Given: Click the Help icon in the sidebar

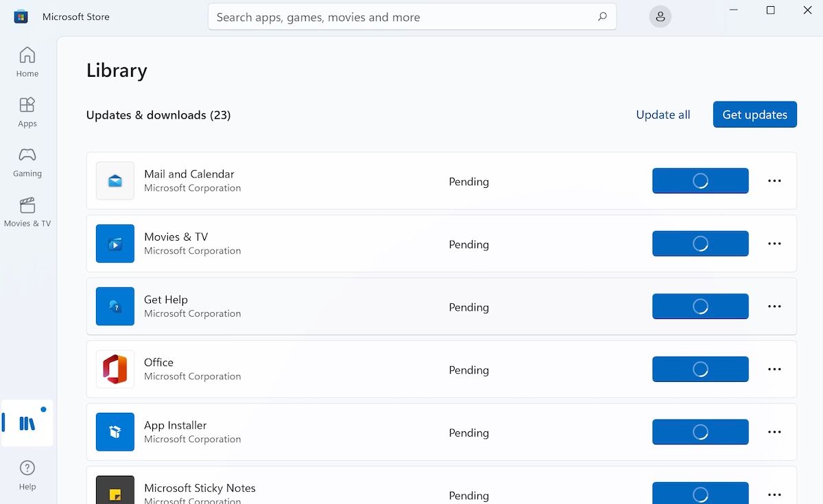Looking at the screenshot, I should (27, 475).
